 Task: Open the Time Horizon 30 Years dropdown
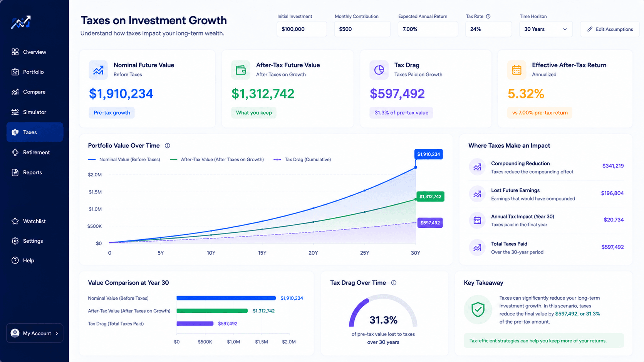point(546,29)
